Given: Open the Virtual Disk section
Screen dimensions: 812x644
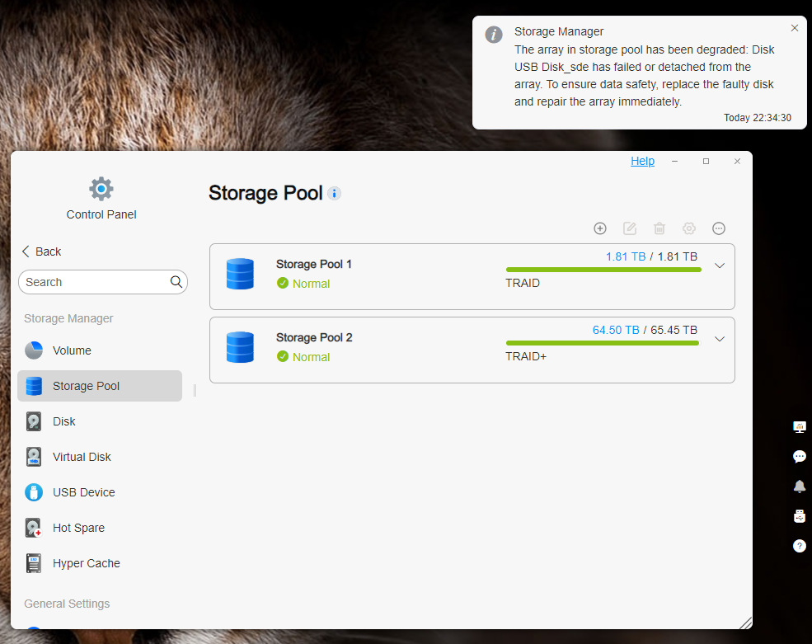Looking at the screenshot, I should pos(100,457).
